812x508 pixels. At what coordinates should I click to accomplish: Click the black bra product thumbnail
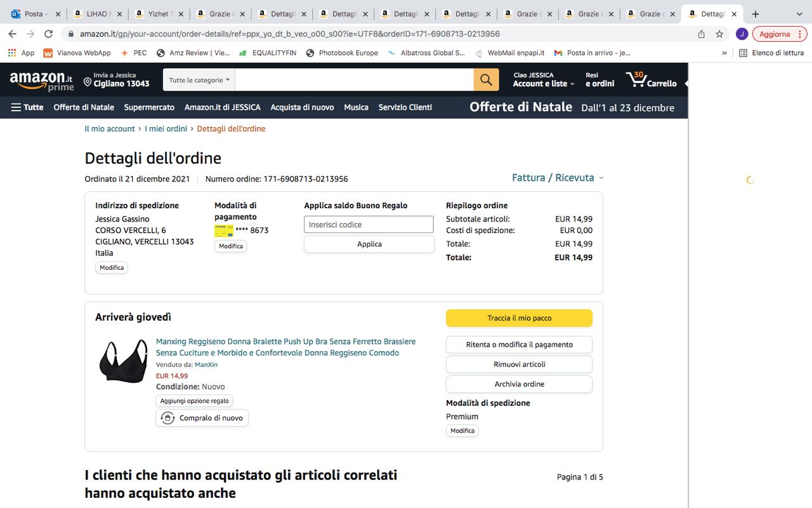pyautogui.click(x=123, y=361)
